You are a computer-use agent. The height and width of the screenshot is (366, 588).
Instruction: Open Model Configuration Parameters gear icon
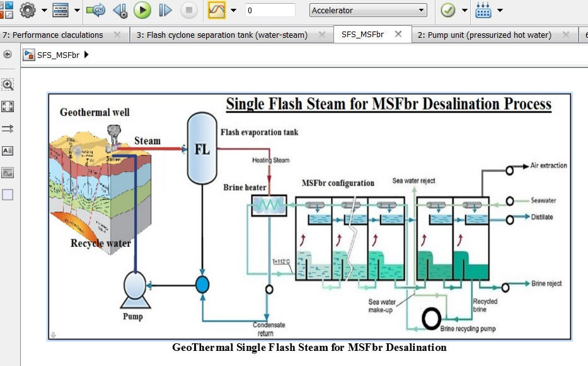tap(27, 10)
